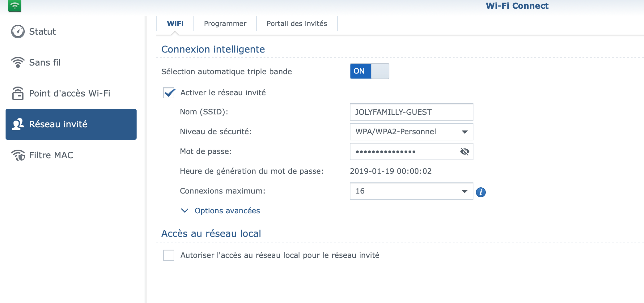
Task: Open the Connexions maximum dropdown
Action: (411, 191)
